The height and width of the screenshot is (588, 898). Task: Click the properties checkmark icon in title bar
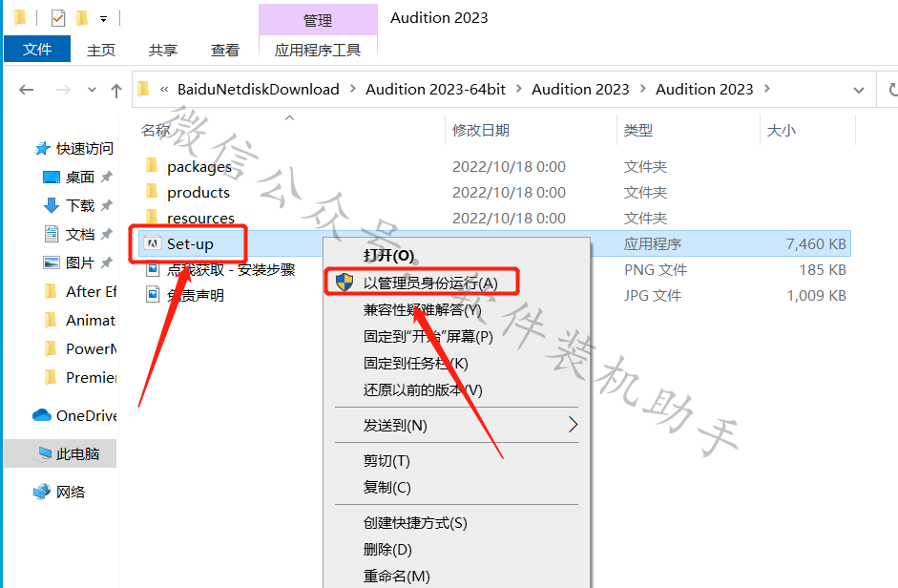[x=58, y=18]
